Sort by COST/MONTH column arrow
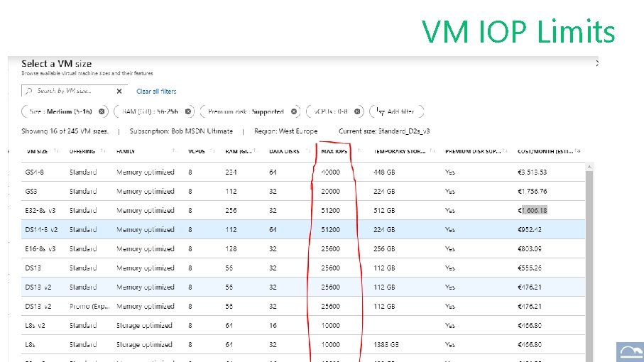The height and width of the screenshot is (362, 644). 577,151
